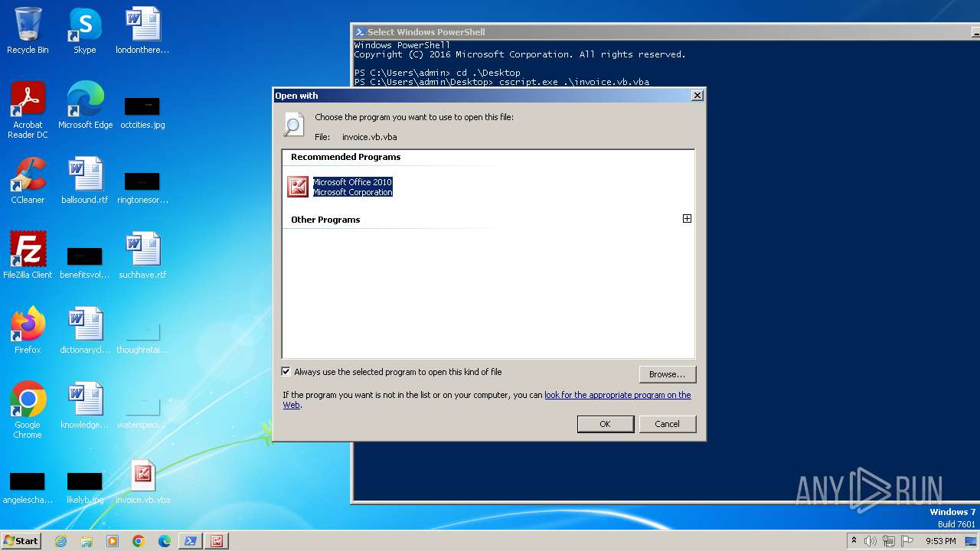Screen dimensions: 980x551
Task: Launch CCleaner desktop shortcut
Action: (x=28, y=181)
